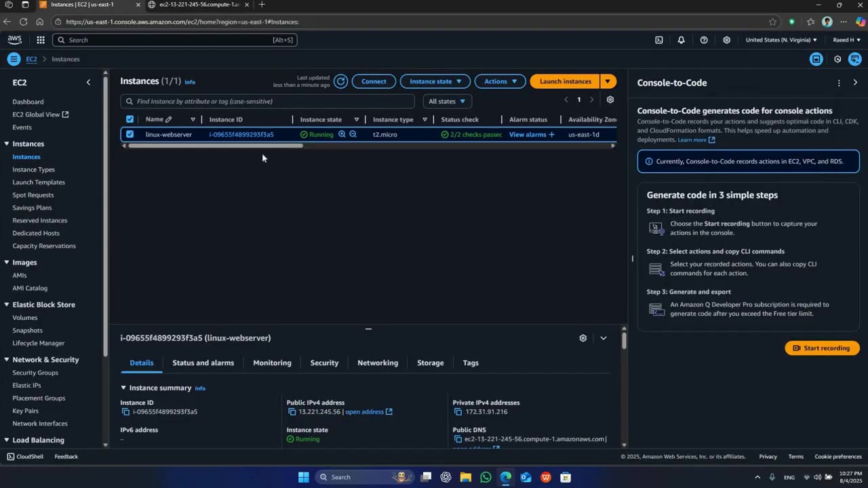This screenshot has width=868, height=488.
Task: Open details pane settings gear
Action: tap(583, 338)
